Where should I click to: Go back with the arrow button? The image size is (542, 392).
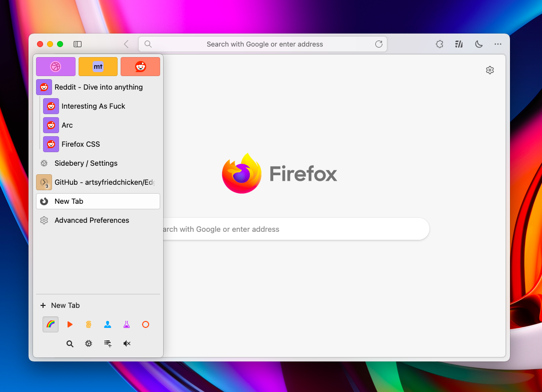[x=126, y=44]
